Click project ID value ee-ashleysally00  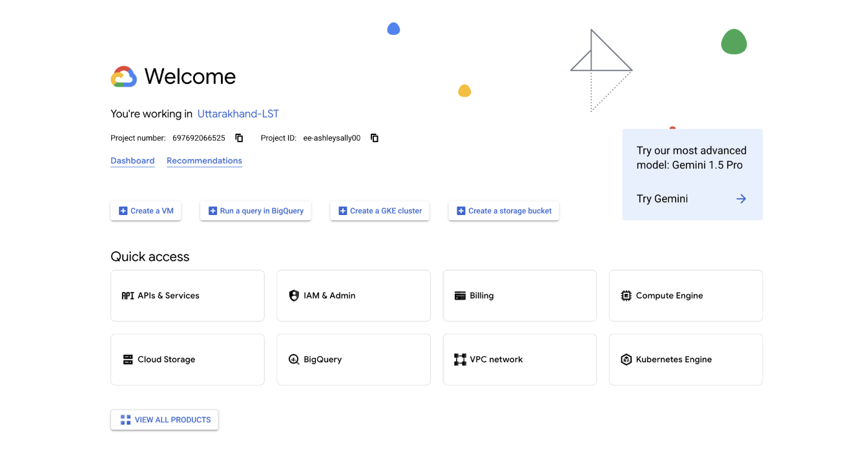[332, 138]
